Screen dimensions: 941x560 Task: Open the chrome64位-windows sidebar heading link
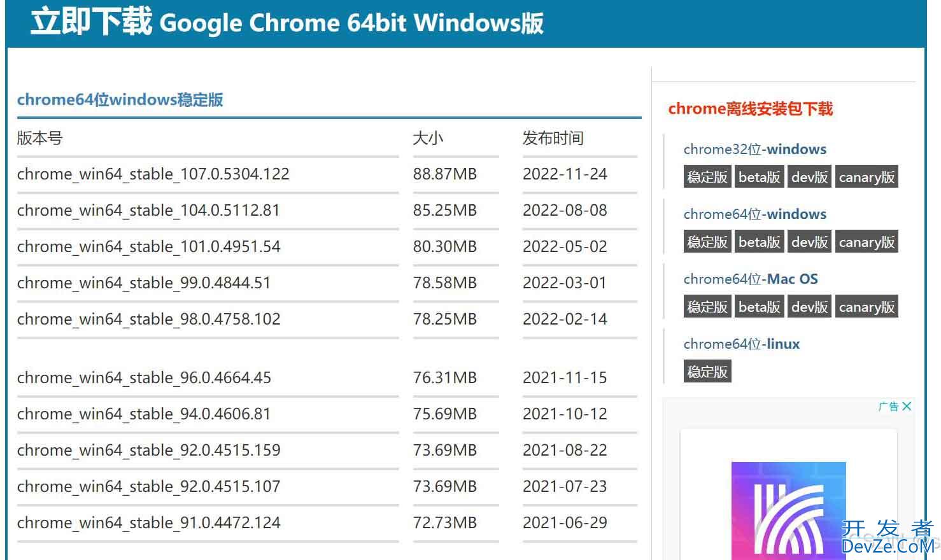(x=755, y=214)
